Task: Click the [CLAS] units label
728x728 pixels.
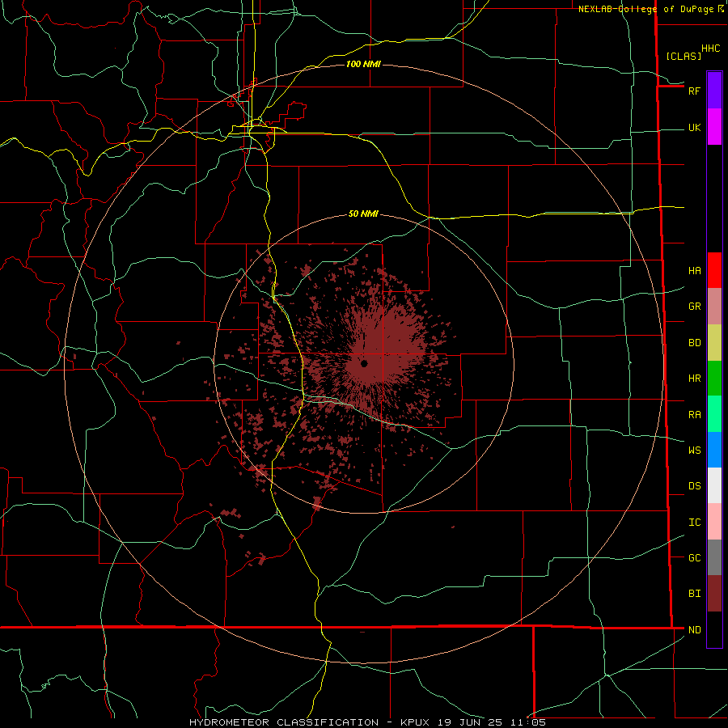Action: [x=684, y=56]
